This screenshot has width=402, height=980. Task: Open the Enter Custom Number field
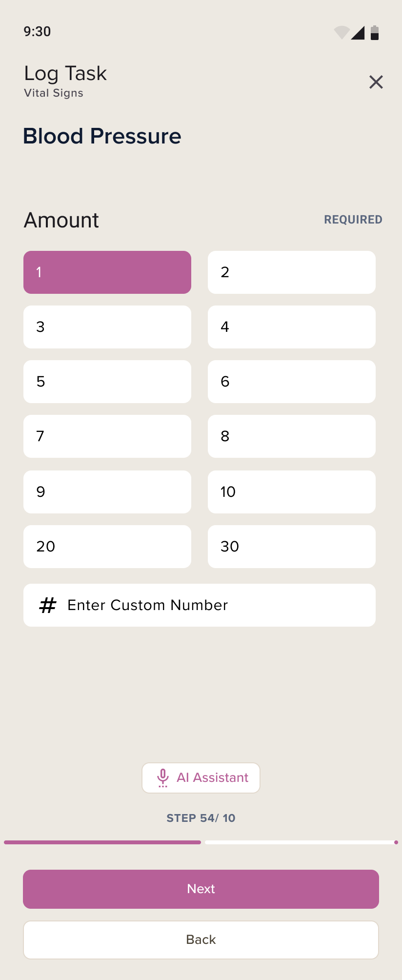click(200, 605)
